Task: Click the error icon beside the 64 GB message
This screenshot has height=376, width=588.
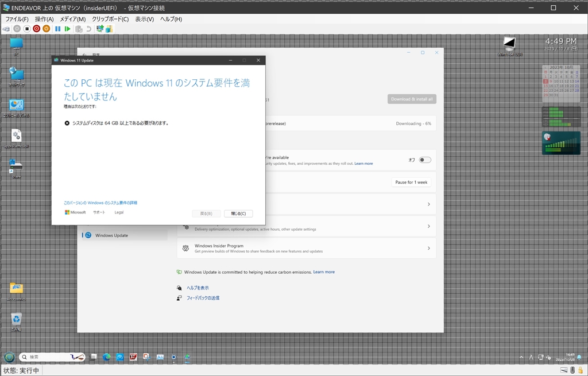Action: [x=67, y=123]
